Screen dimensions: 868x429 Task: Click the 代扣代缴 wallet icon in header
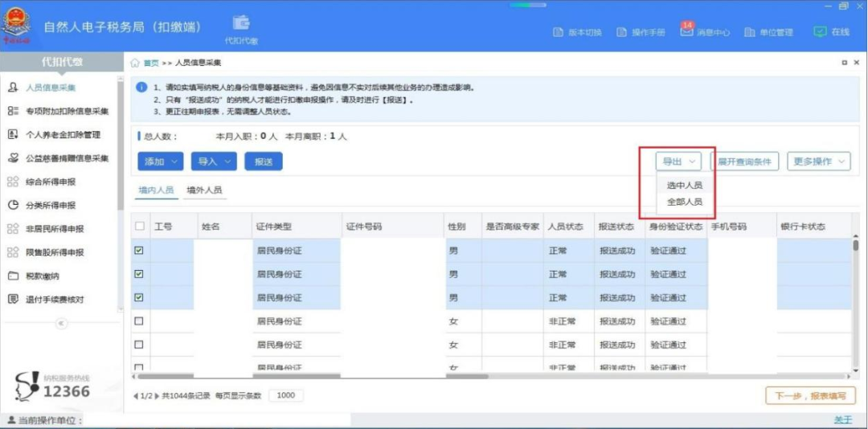[x=241, y=23]
